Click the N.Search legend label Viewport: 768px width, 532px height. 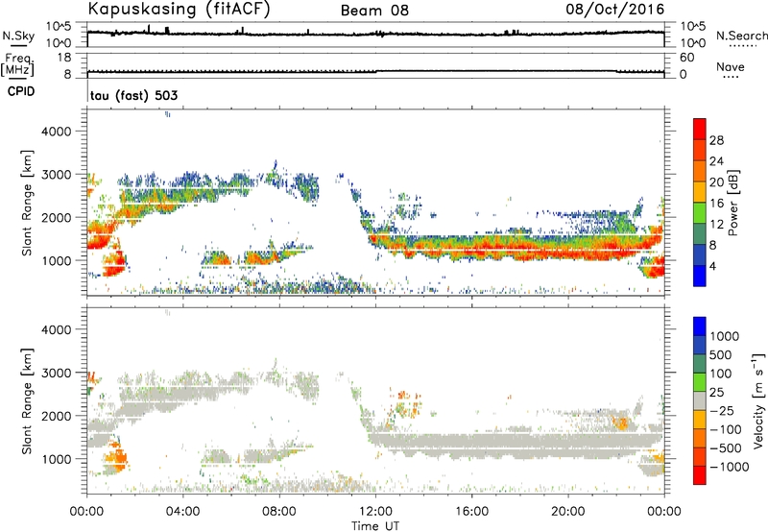coord(742,36)
